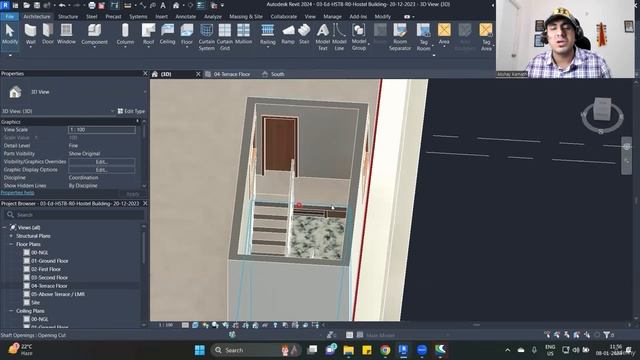Open the Site floor plan
The image size is (640, 360).
point(36,302)
